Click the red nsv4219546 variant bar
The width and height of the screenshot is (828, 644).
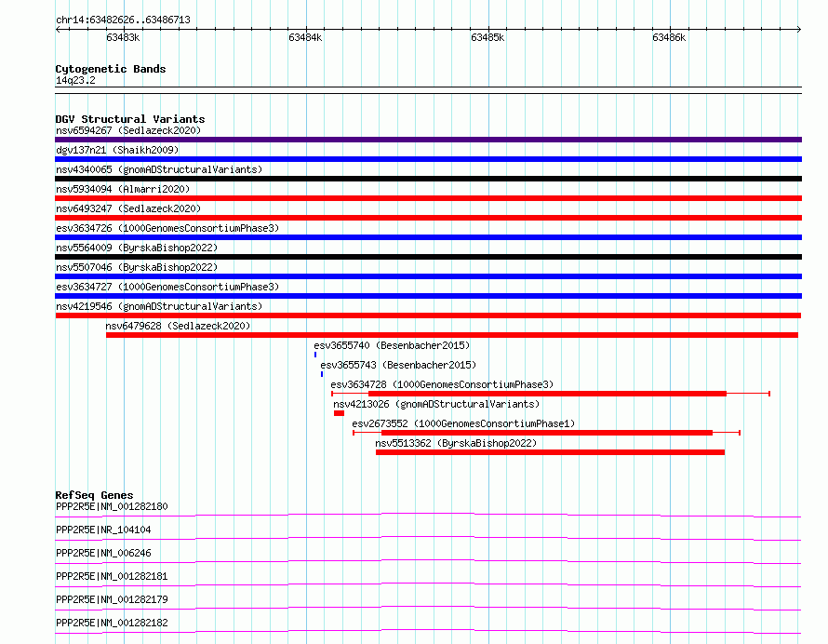[428, 315]
